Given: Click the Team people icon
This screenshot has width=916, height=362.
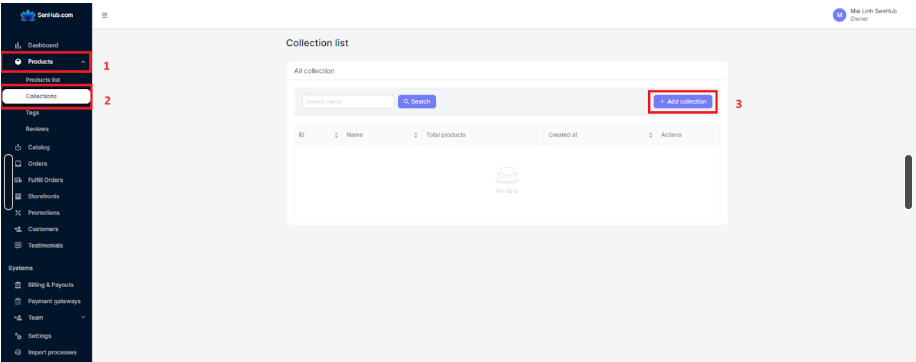Looking at the screenshot, I should tap(18, 318).
